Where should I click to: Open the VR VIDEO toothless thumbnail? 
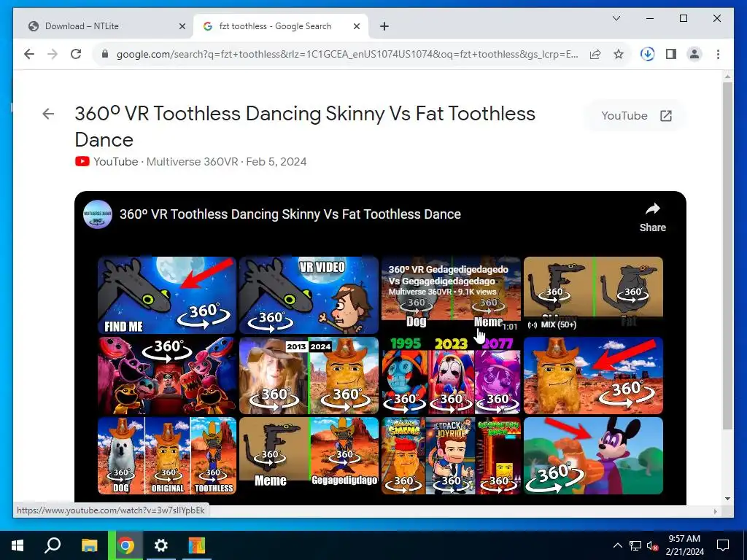pos(309,295)
